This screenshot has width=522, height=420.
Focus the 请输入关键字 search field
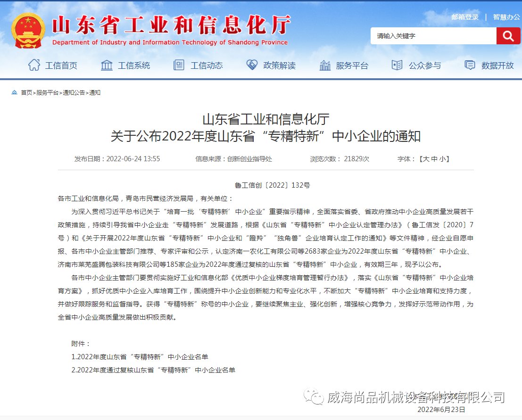point(433,36)
